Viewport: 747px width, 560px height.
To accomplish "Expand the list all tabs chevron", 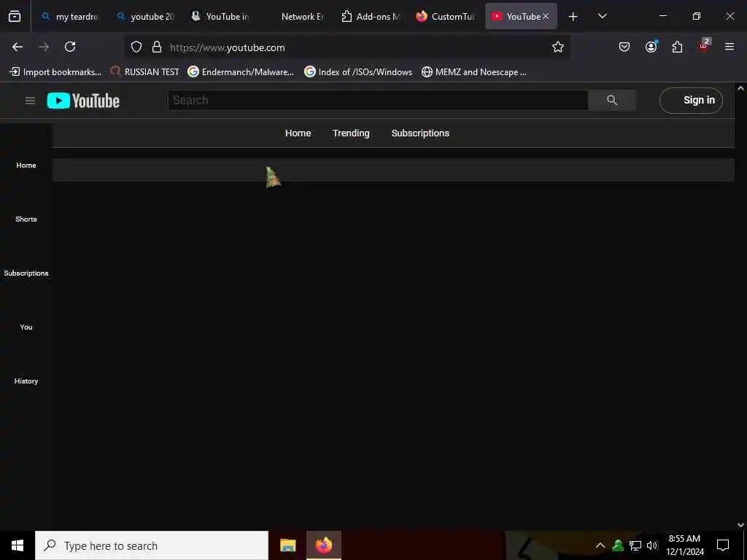I will (x=602, y=16).
